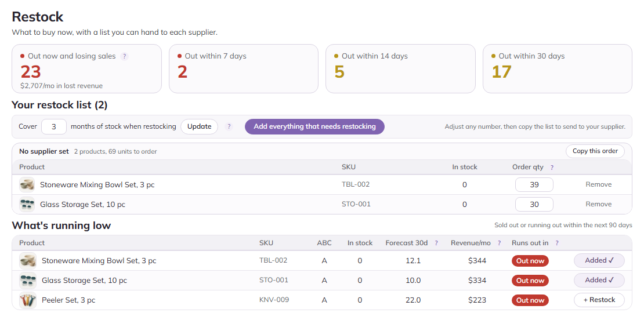The height and width of the screenshot is (320, 644).
Task: Click Order qty column header
Action: 528,168
